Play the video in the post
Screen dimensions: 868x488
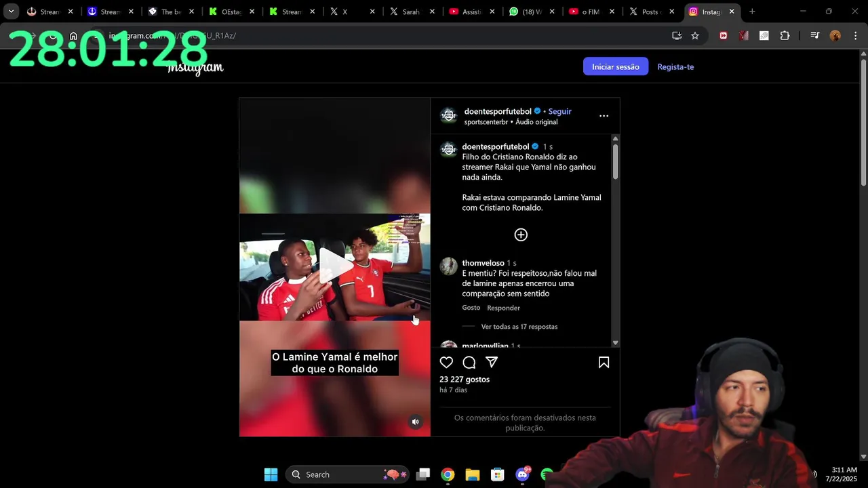tap(335, 266)
